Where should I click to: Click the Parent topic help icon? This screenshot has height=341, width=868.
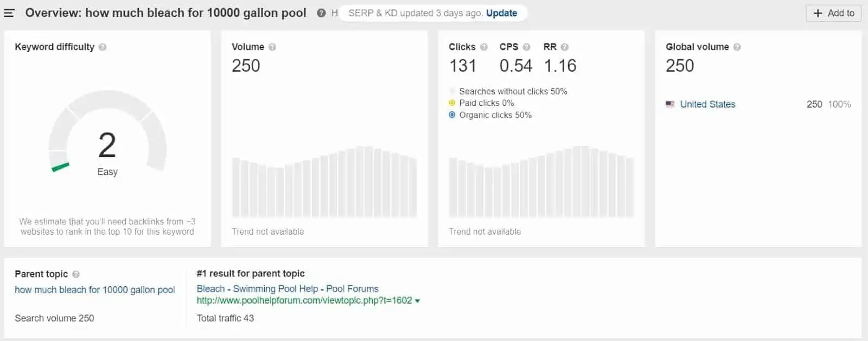pyautogui.click(x=76, y=274)
